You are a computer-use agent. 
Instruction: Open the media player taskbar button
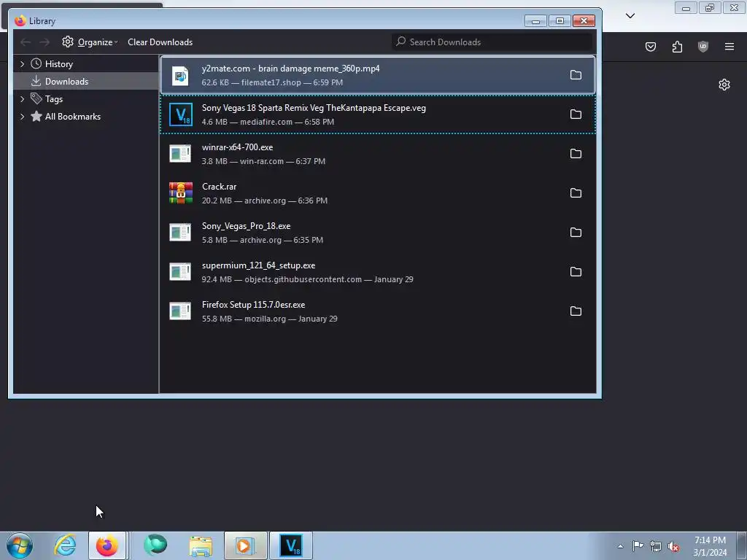[x=245, y=545]
